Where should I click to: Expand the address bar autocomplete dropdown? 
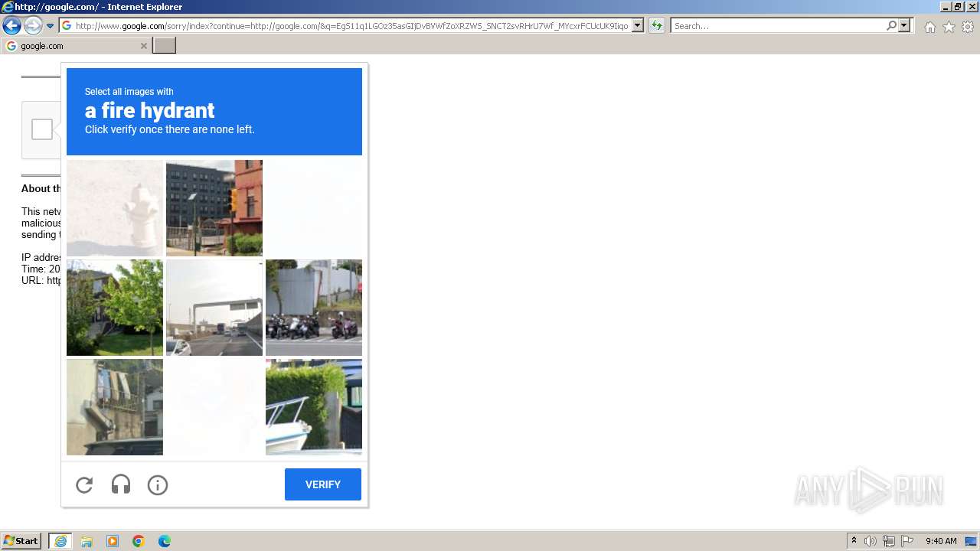coord(638,26)
